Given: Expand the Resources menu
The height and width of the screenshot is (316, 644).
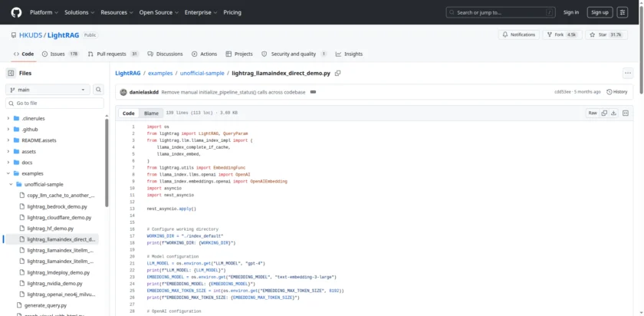Looking at the screenshot, I should [117, 12].
